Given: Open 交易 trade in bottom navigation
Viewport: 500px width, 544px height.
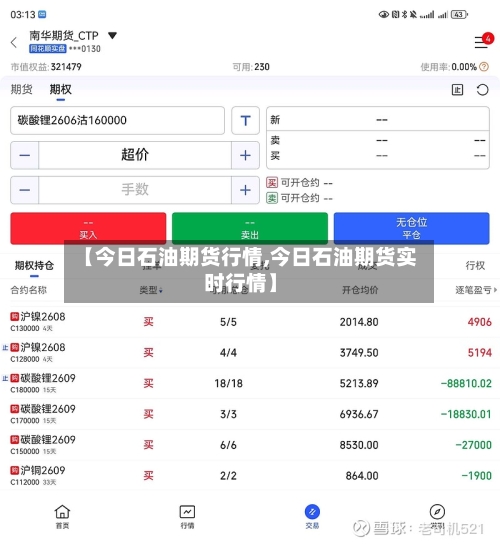Looking at the screenshot, I should 312,516.
